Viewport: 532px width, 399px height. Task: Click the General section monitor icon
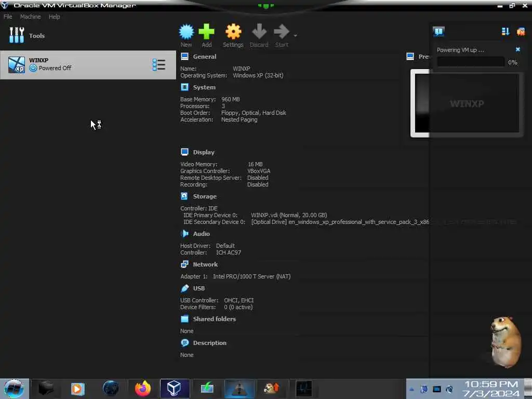tap(184, 56)
